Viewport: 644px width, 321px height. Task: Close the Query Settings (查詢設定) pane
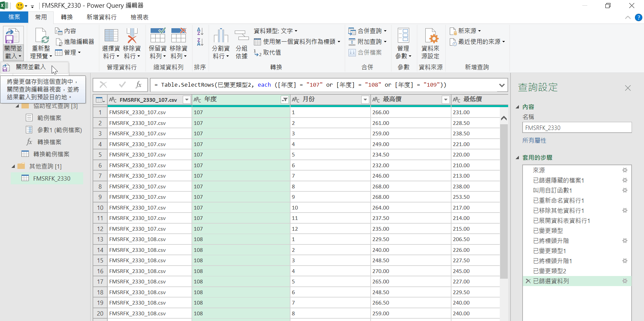[628, 88]
